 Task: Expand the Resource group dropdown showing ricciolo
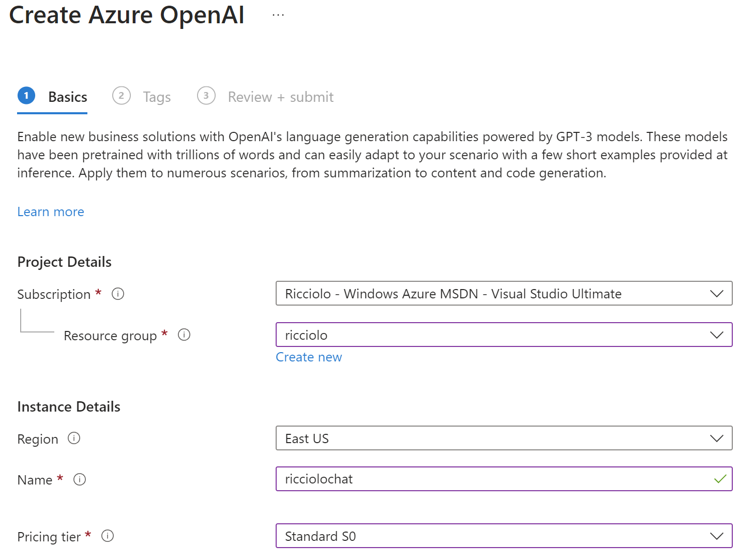pyautogui.click(x=504, y=335)
